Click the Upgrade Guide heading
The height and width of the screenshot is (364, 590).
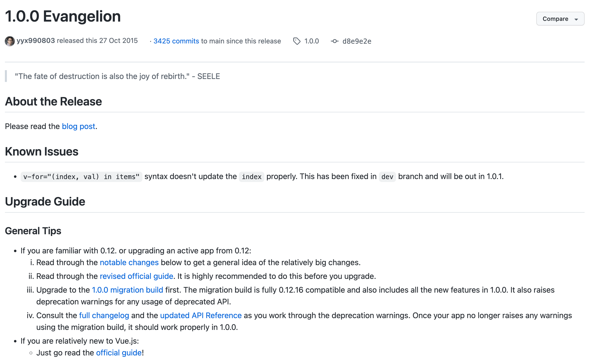coord(45,202)
